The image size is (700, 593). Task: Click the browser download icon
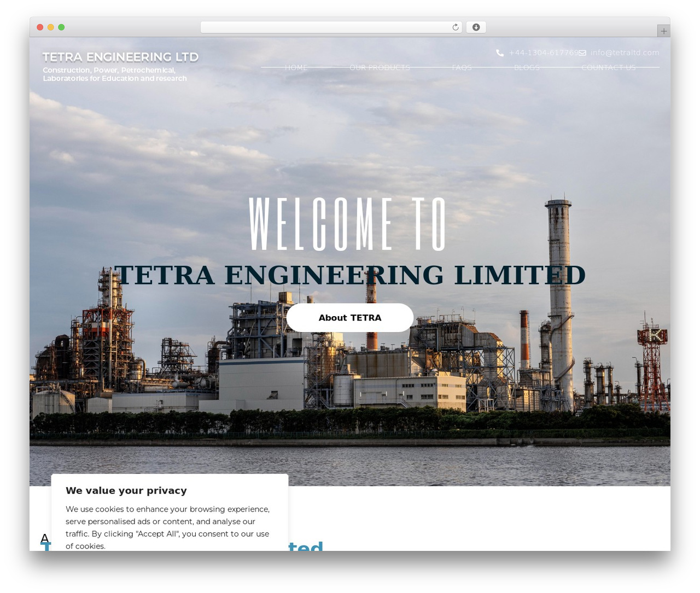pyautogui.click(x=476, y=27)
